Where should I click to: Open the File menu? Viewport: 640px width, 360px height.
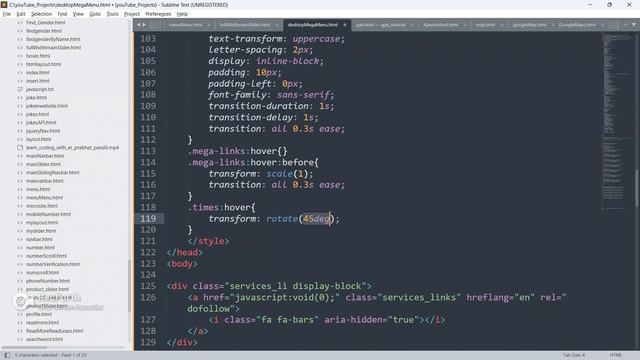7,14
